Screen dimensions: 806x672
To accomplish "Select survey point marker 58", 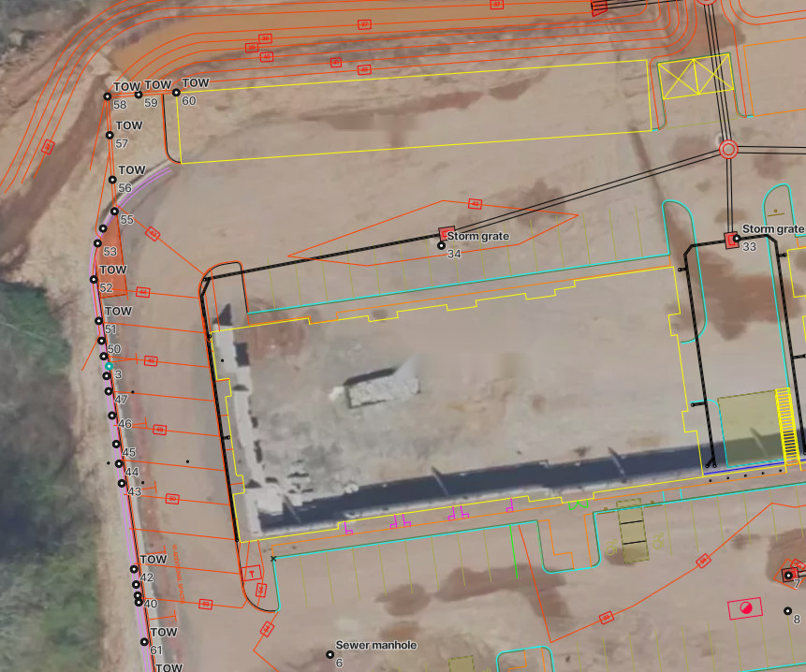I will pos(108,96).
